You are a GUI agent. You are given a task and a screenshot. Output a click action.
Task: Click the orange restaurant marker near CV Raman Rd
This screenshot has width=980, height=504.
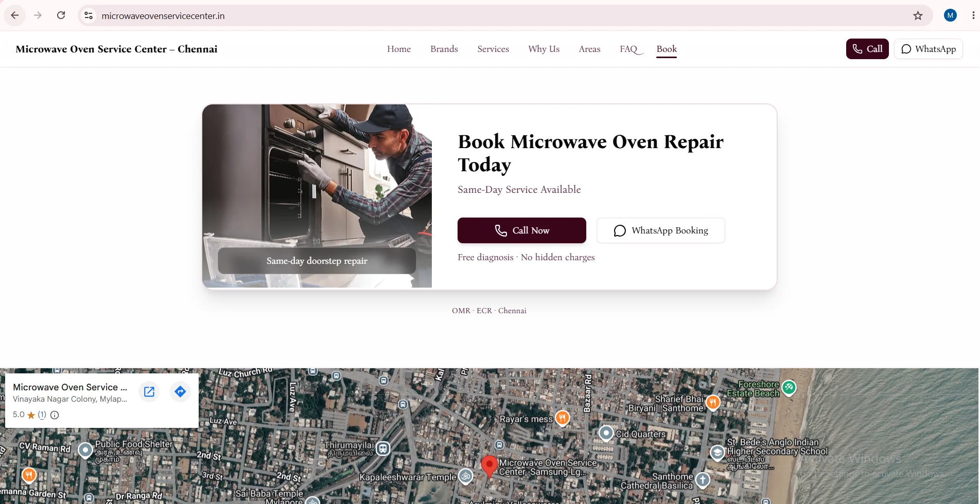point(29,474)
